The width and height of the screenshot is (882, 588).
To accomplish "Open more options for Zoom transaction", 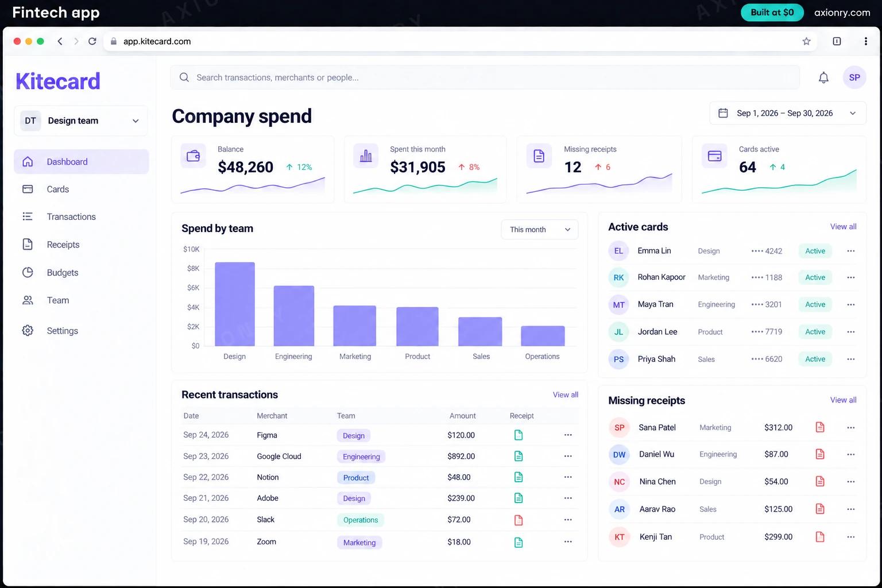I will pyautogui.click(x=568, y=541).
